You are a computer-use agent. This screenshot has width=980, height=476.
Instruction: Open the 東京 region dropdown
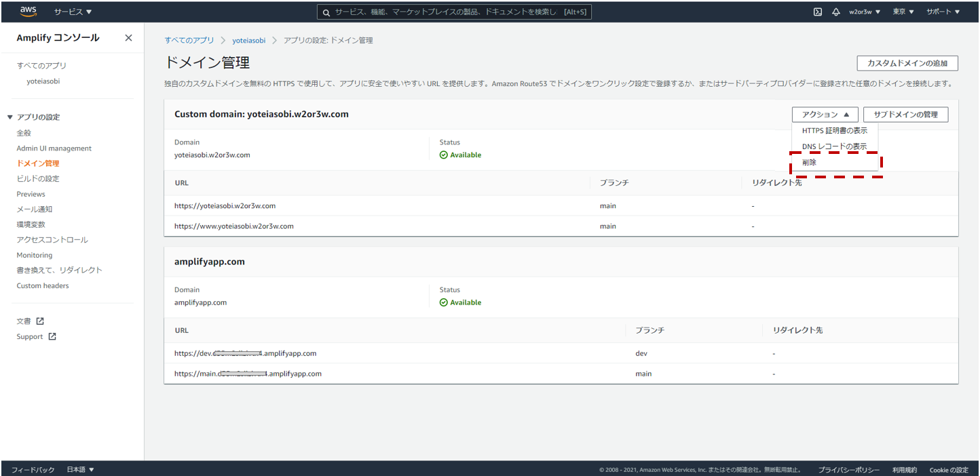(903, 12)
